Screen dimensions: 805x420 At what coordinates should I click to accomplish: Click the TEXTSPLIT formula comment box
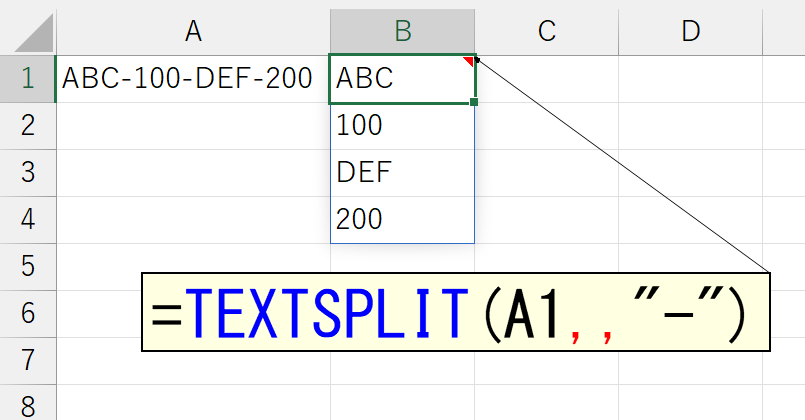[456, 312]
